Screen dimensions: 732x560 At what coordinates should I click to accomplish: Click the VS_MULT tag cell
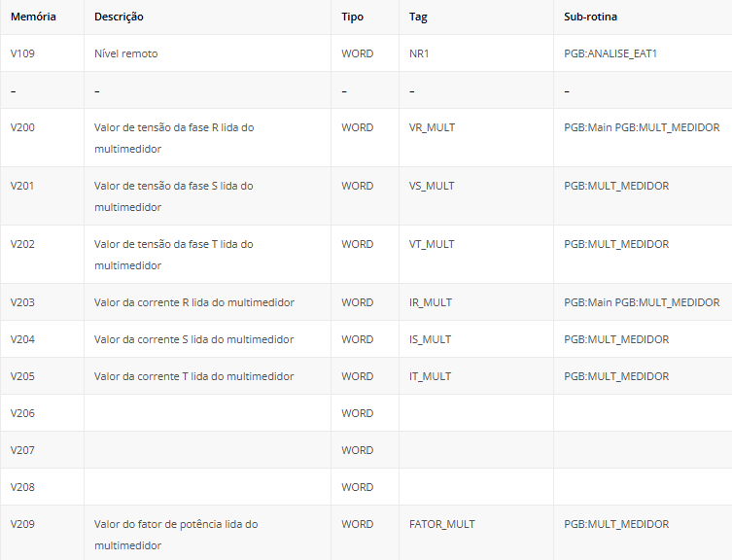[432, 186]
